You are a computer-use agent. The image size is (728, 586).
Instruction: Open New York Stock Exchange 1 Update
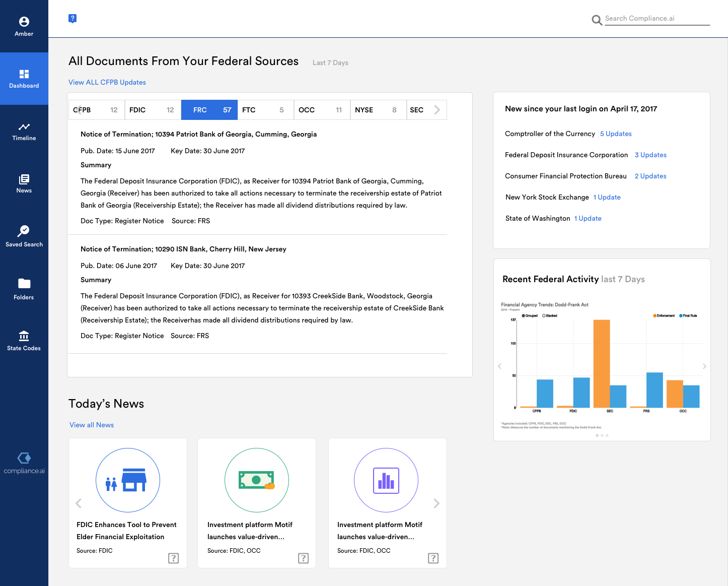pyautogui.click(x=607, y=197)
